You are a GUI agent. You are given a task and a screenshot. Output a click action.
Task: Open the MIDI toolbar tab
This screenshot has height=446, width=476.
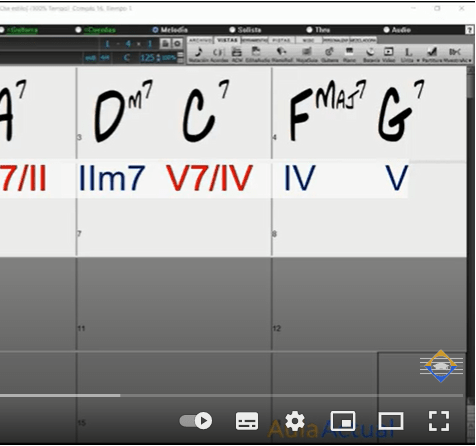coord(309,40)
